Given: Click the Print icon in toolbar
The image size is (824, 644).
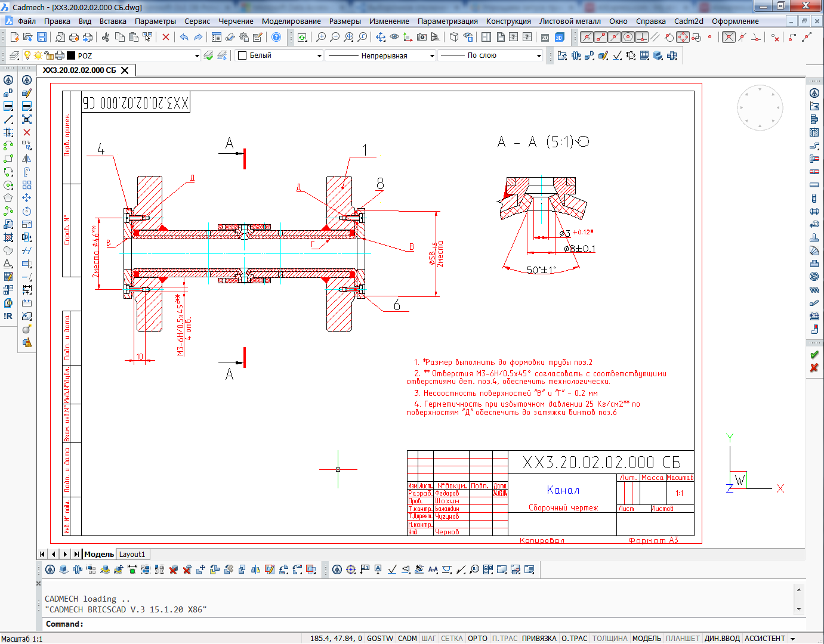Looking at the screenshot, I should (74, 37).
